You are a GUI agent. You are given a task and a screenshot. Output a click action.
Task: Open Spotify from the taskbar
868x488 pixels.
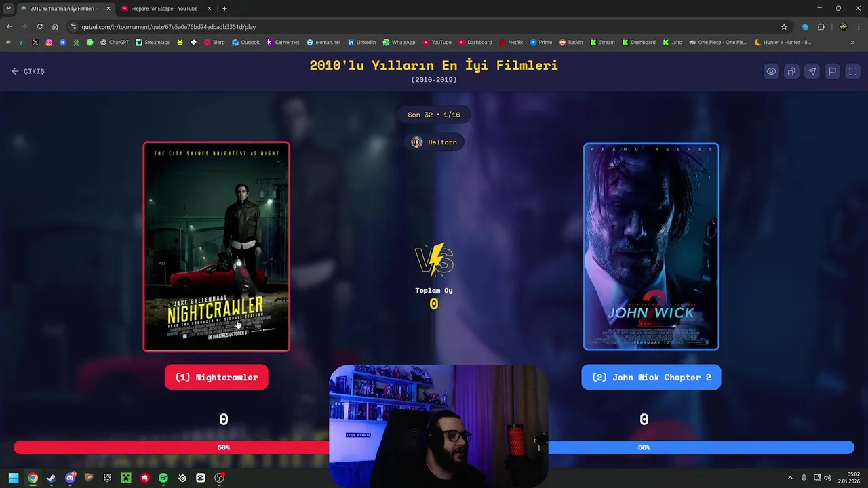pos(163,478)
